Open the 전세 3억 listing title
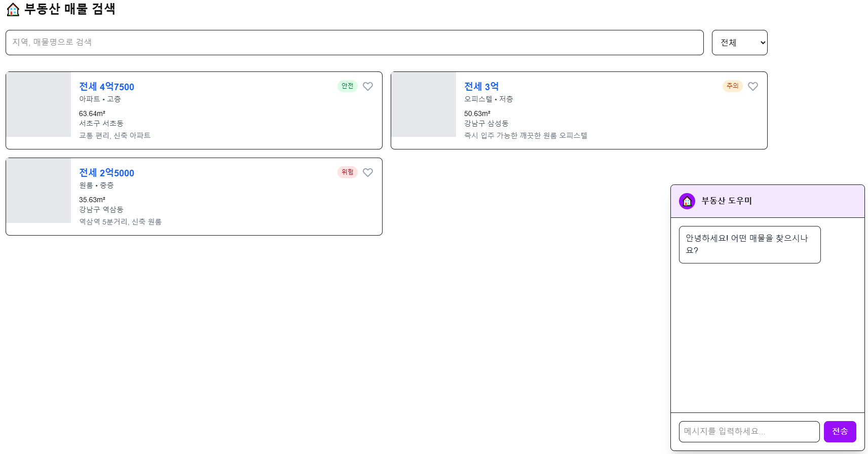 tap(481, 87)
